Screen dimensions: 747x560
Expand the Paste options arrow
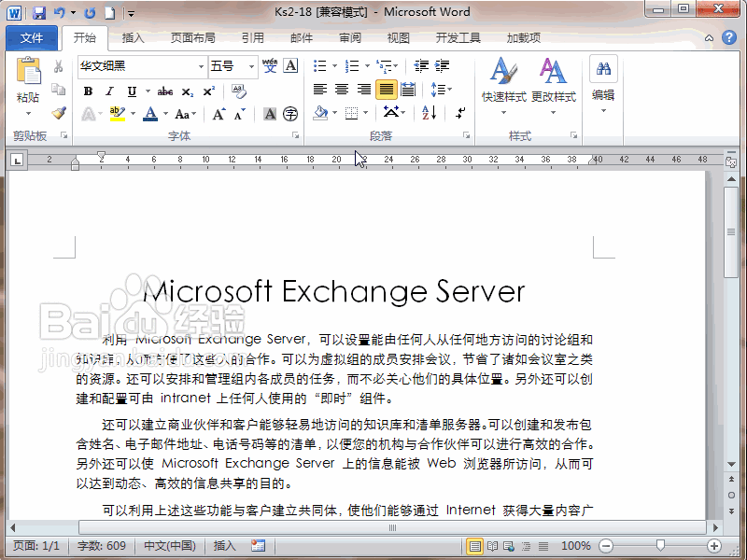(28, 113)
